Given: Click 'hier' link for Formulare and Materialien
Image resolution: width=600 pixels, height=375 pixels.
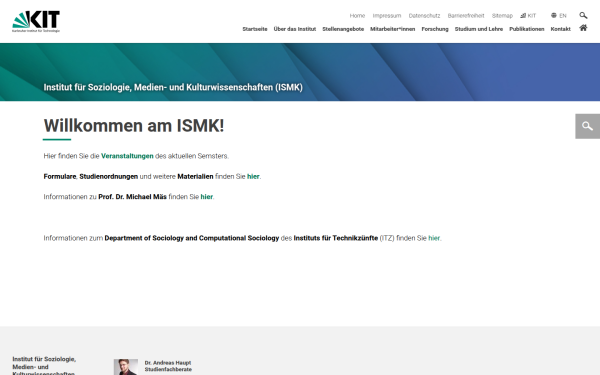Looking at the screenshot, I should 253,176.
